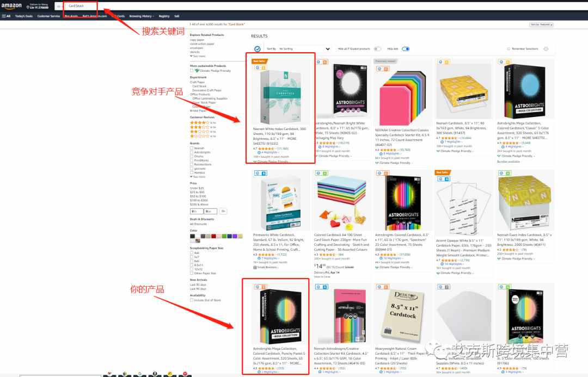This screenshot has width=588, height=377.
Task: Open the gear settings icon beside Remember Selections
Action: pos(546,49)
